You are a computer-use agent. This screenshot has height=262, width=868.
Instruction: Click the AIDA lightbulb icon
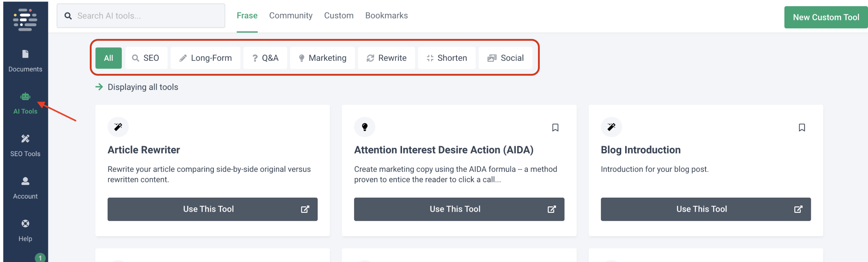[365, 127]
